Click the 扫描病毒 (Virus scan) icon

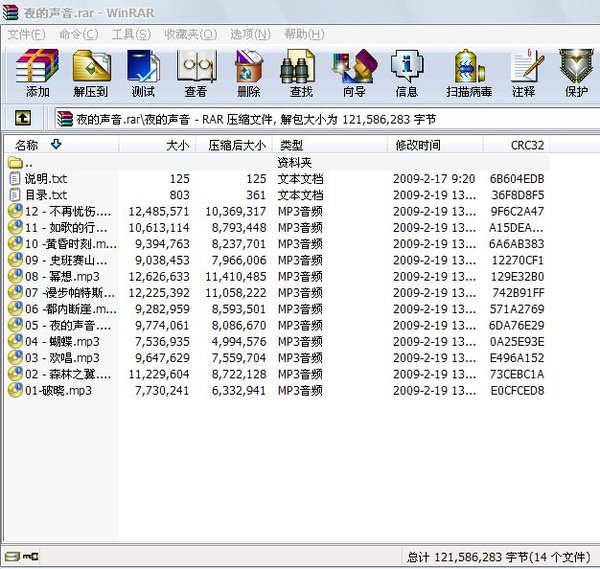tap(469, 66)
